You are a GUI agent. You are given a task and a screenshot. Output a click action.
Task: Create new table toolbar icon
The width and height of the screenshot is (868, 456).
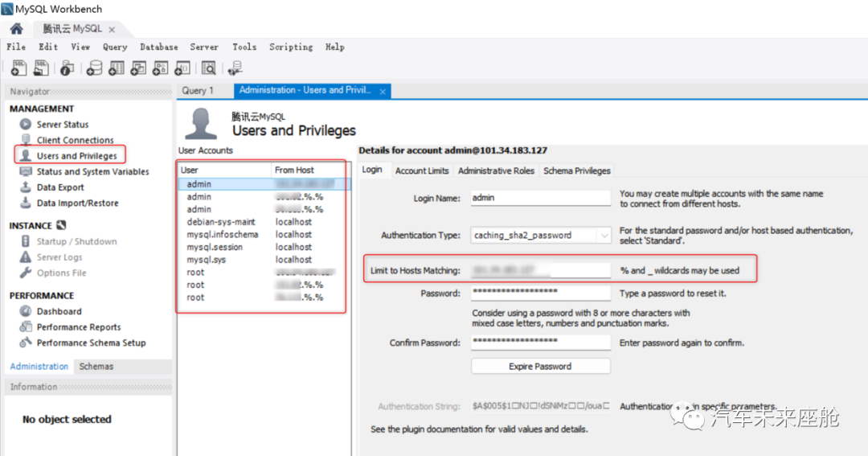pos(117,68)
